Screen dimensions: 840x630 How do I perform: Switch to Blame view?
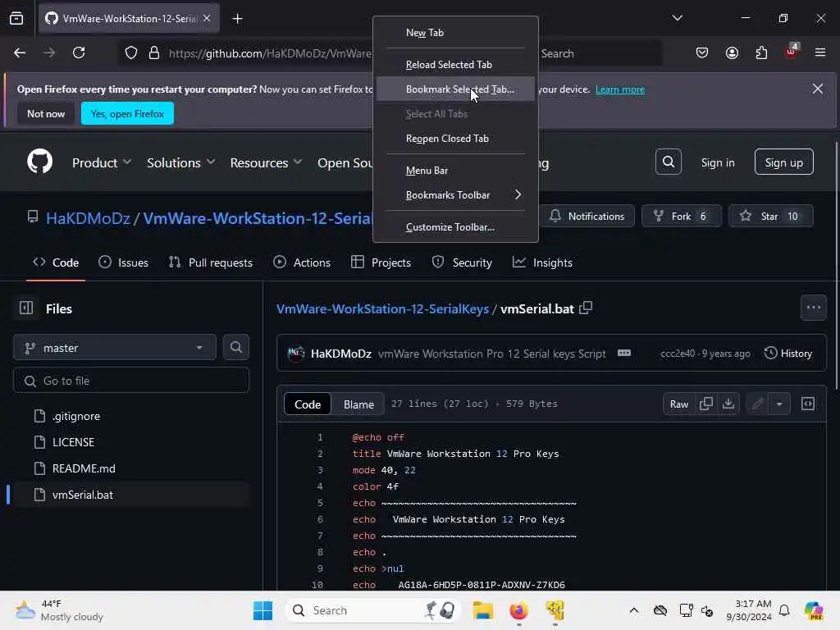click(x=358, y=404)
